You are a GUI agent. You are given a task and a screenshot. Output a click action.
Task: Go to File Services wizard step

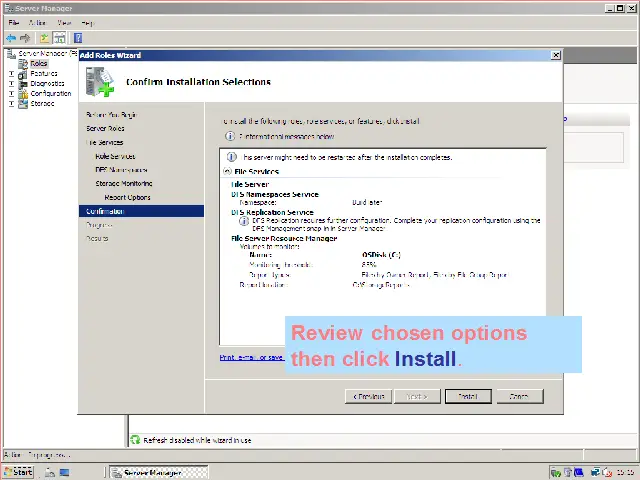tap(104, 142)
